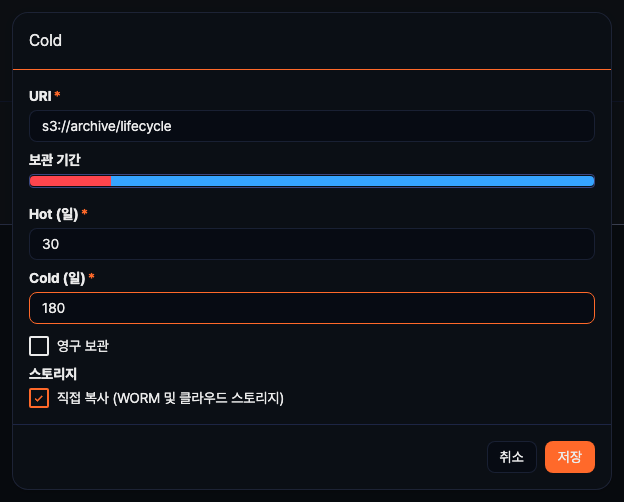Image resolution: width=624 pixels, height=502 pixels.
Task: Click the URI field label
Action: (x=40, y=95)
